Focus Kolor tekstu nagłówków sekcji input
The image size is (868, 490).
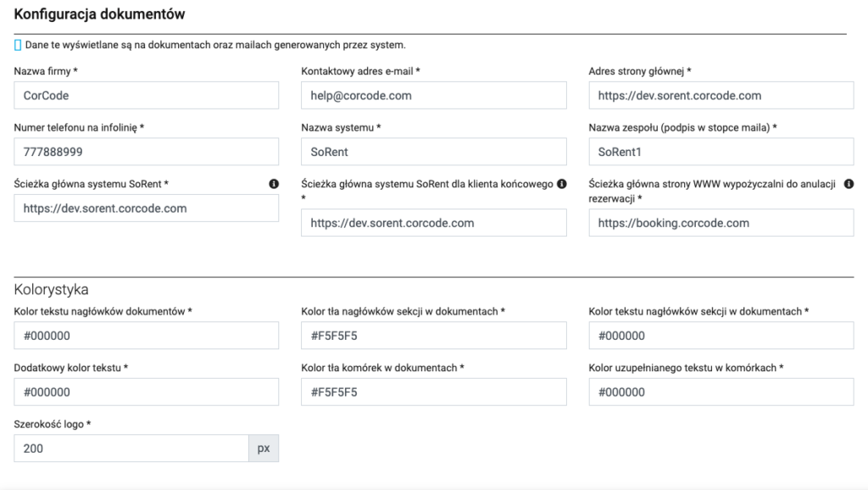pos(721,336)
